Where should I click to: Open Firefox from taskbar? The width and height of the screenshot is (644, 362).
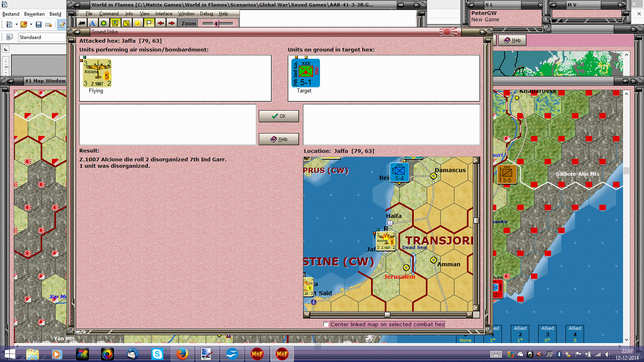182,354
